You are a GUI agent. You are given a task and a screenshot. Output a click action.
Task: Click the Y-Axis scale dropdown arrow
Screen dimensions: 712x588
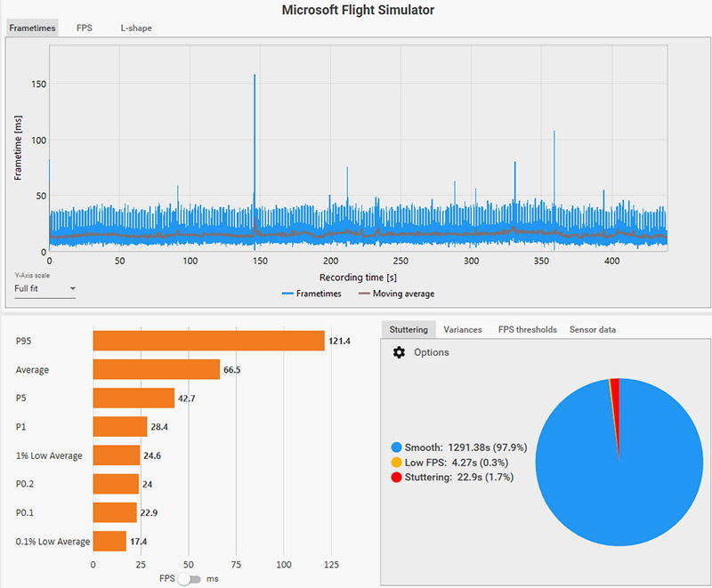(72, 288)
